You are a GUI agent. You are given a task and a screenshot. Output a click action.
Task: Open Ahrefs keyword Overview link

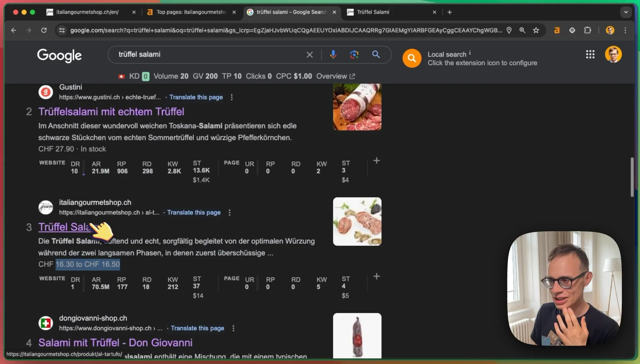(336, 76)
